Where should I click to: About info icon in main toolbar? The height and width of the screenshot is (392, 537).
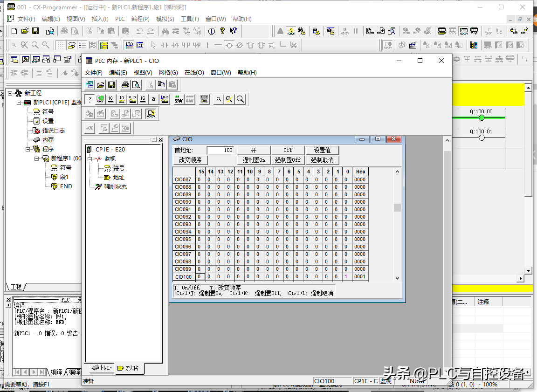coord(212,31)
